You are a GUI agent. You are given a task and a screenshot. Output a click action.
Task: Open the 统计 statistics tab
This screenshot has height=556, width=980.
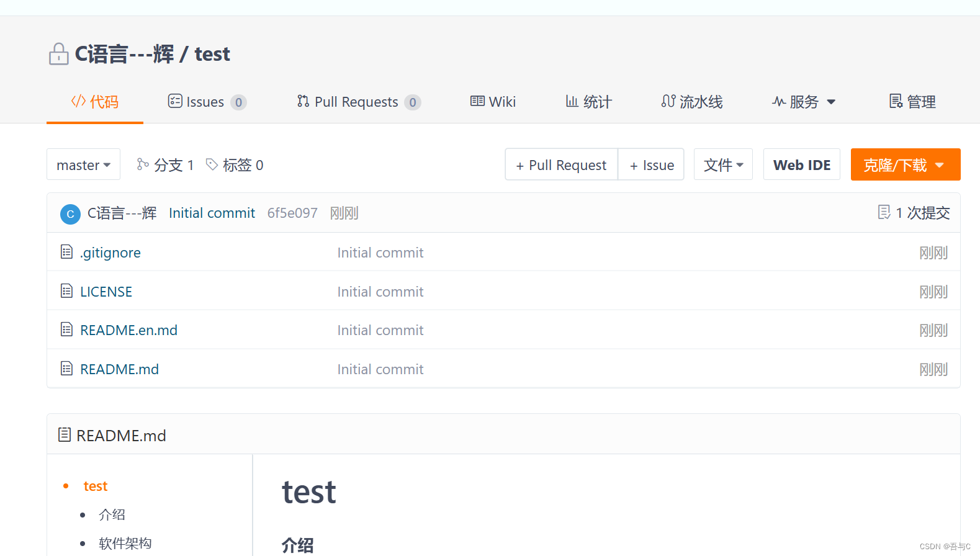coord(588,102)
